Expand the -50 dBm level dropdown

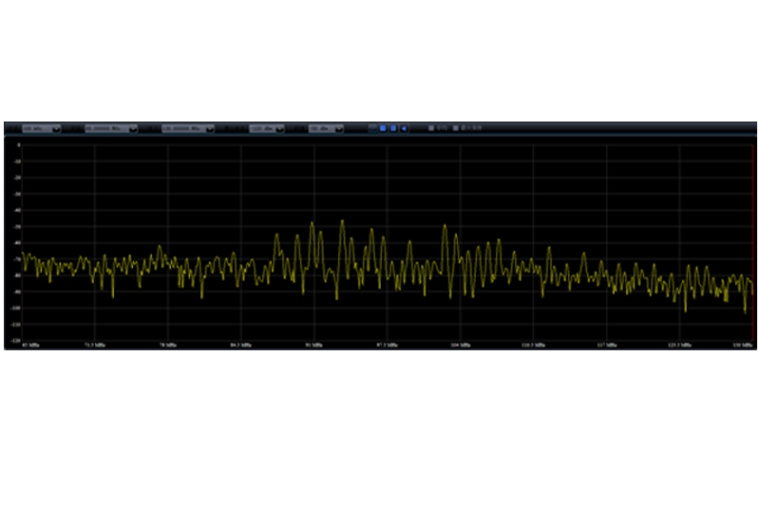click(x=326, y=129)
